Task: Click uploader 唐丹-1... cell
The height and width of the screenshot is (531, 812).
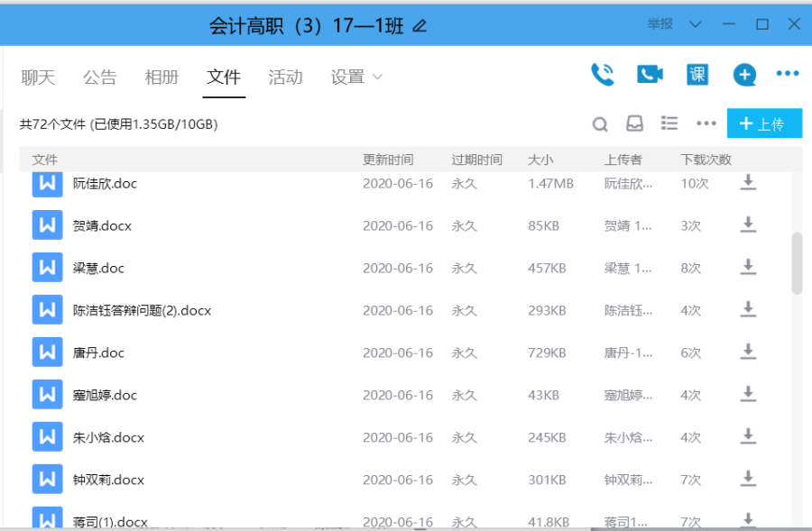Action: (628, 353)
